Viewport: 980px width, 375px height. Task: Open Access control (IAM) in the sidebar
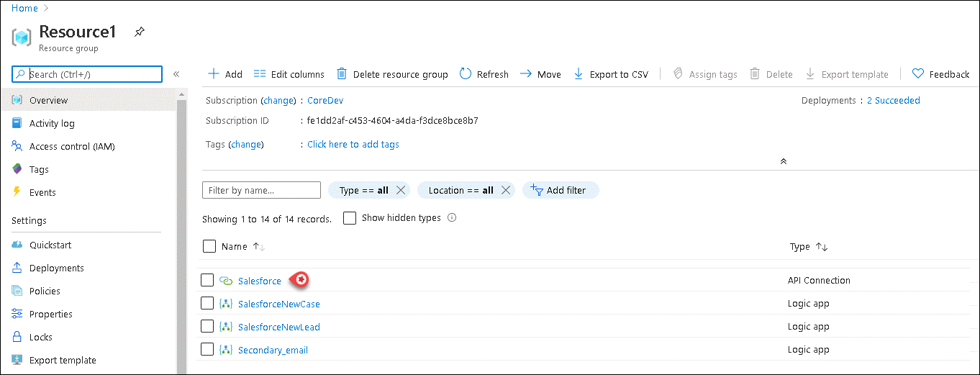tap(72, 147)
